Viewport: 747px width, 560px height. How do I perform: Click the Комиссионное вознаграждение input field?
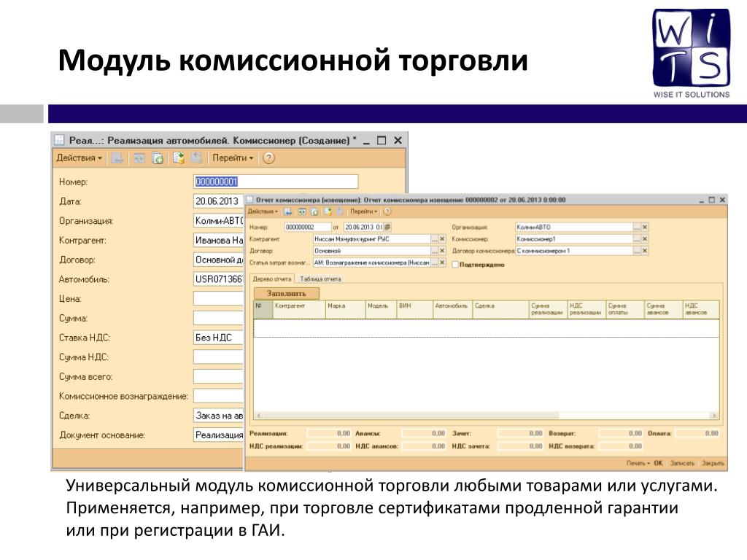tap(219, 396)
